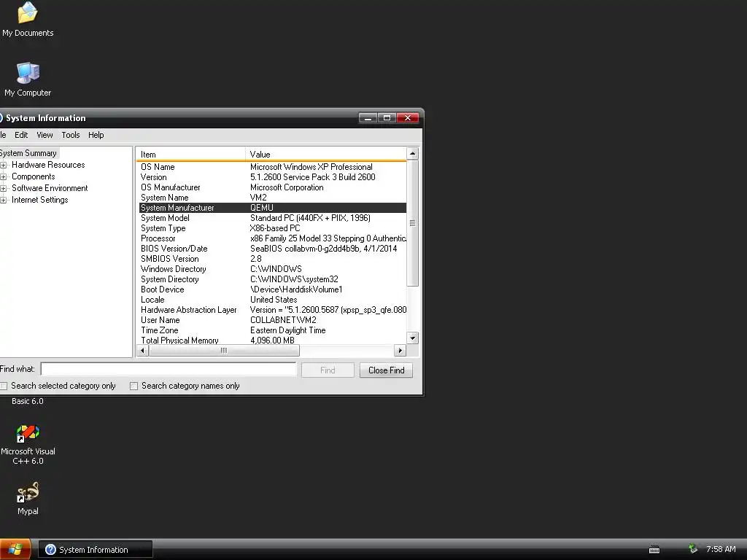747x560 pixels.
Task: Select the Boot Device row
Action: [273, 289]
